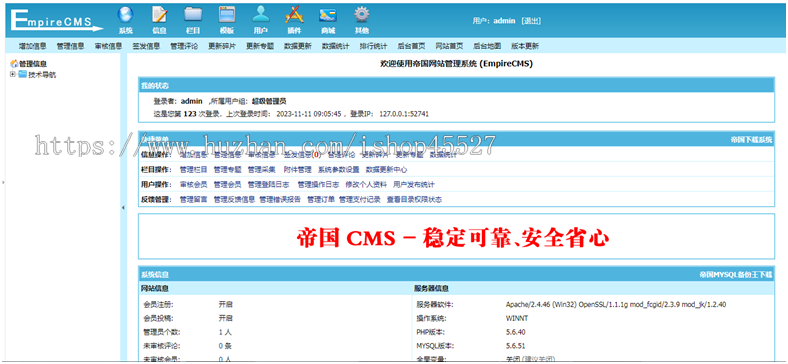788x364 pixels.
Task: Open the 其他 gear icon menu
Action: (361, 20)
